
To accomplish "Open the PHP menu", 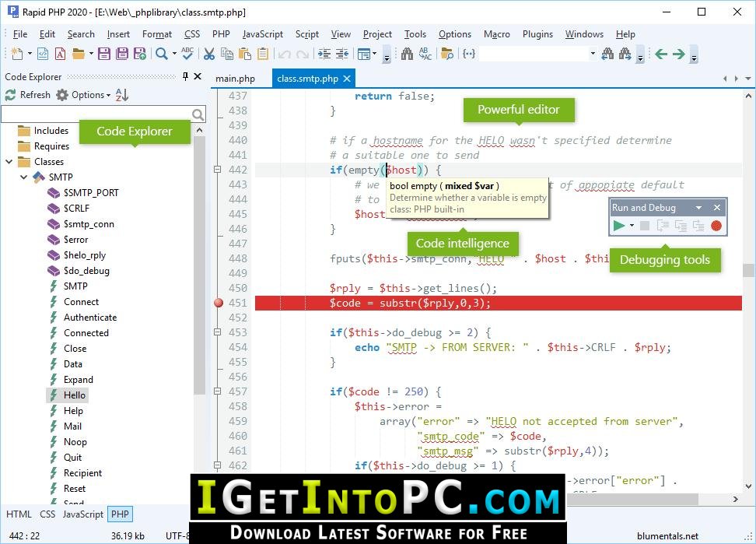I will point(221,33).
